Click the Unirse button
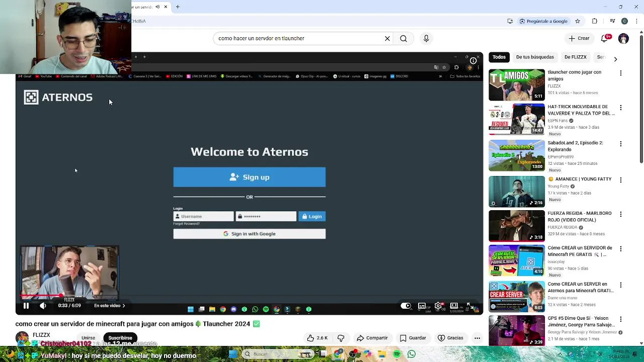The image size is (644, 362). point(88,338)
